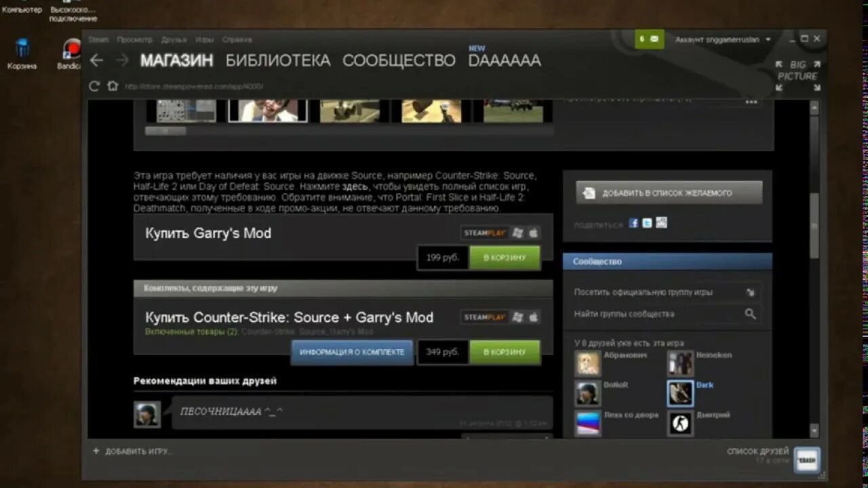Add Counter-Strike: Source bundle to cart
Image resolution: width=868 pixels, height=488 pixels.
pos(505,352)
